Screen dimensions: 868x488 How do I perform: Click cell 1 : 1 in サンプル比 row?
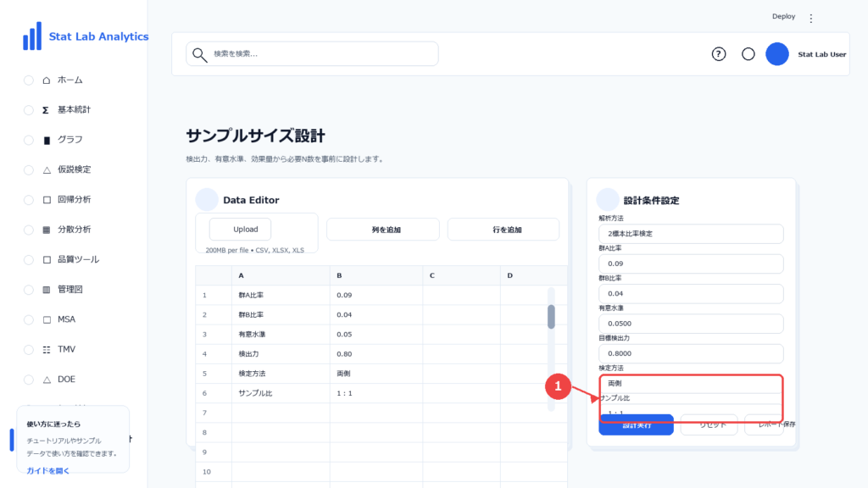pyautogui.click(x=376, y=393)
